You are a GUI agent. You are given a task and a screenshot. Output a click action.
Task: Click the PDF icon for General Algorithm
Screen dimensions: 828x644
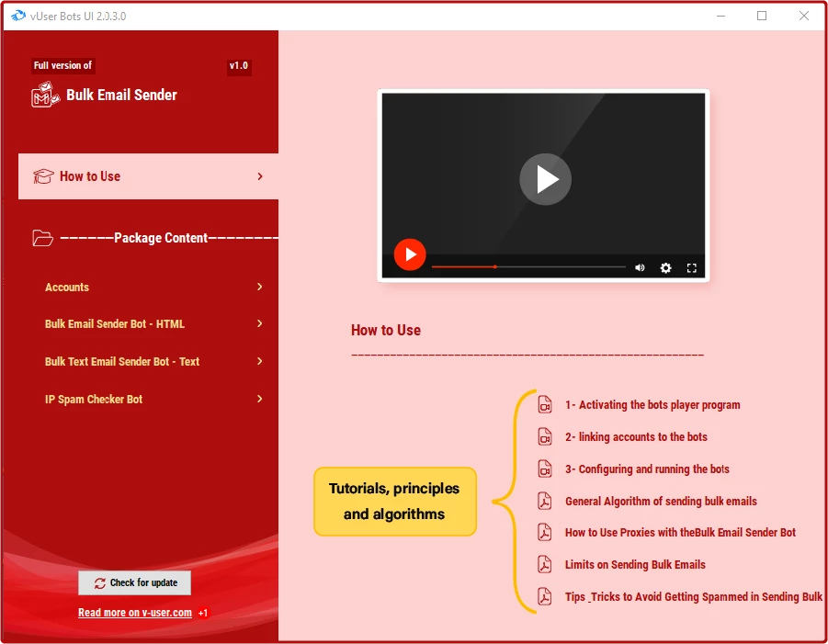click(545, 501)
